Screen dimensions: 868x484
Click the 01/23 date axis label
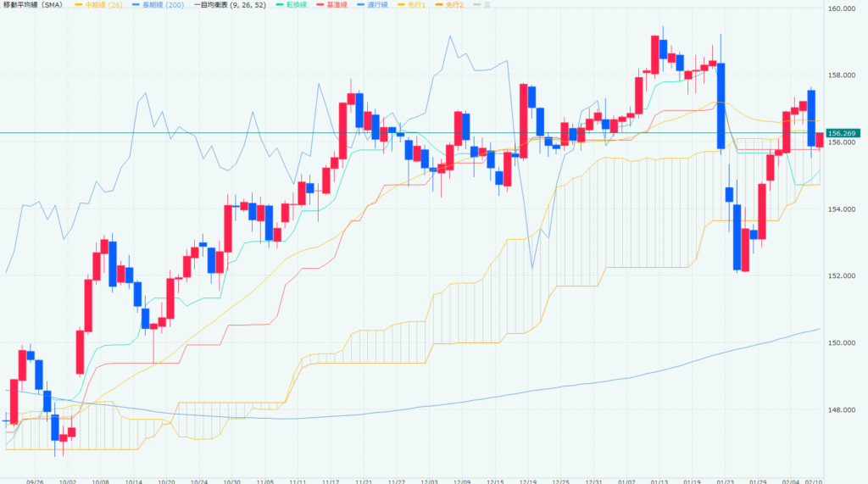click(723, 478)
